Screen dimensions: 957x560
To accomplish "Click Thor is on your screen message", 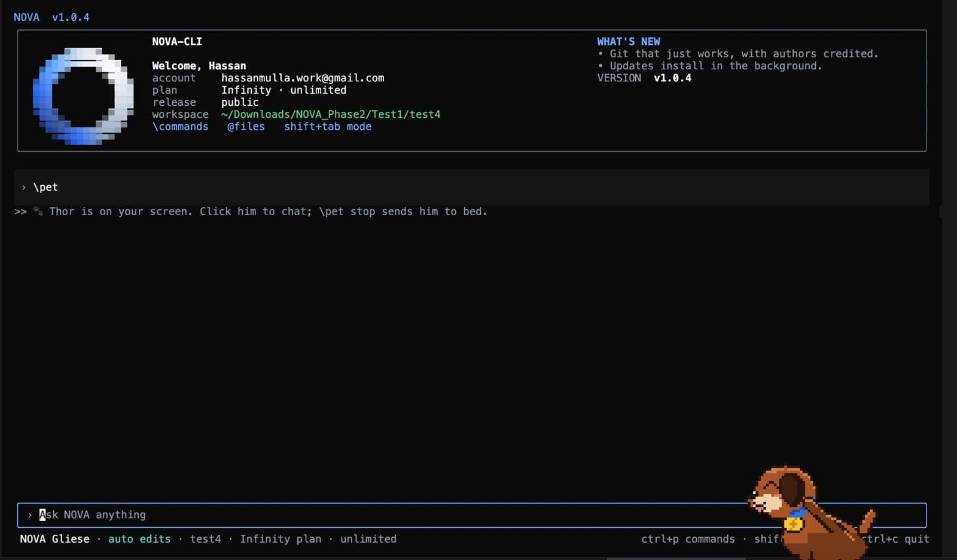I will point(268,212).
